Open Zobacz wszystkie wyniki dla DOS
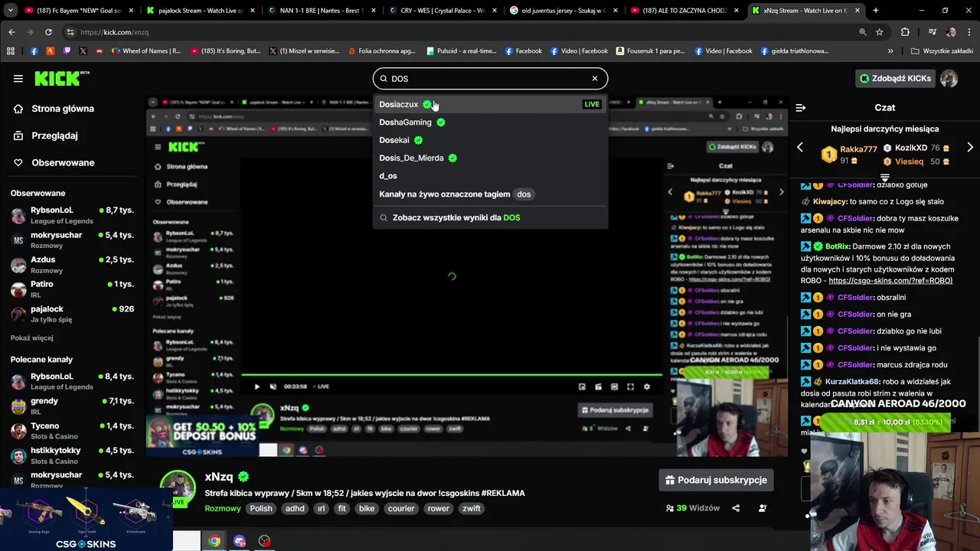 (490, 217)
